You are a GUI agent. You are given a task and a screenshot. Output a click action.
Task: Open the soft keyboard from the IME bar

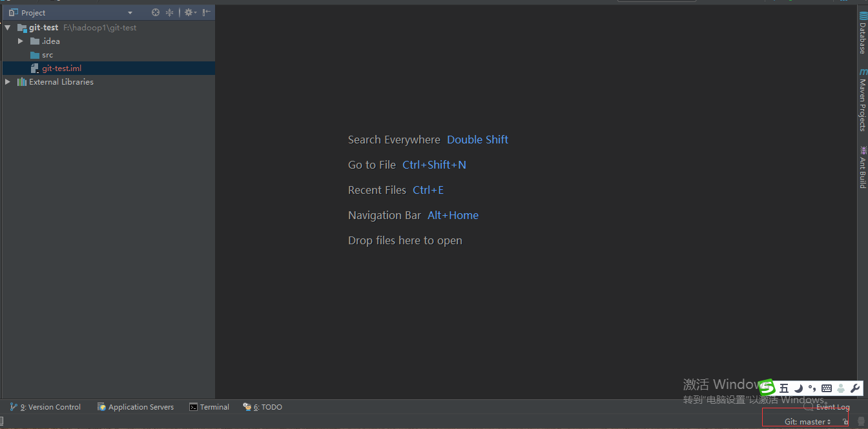pos(827,388)
